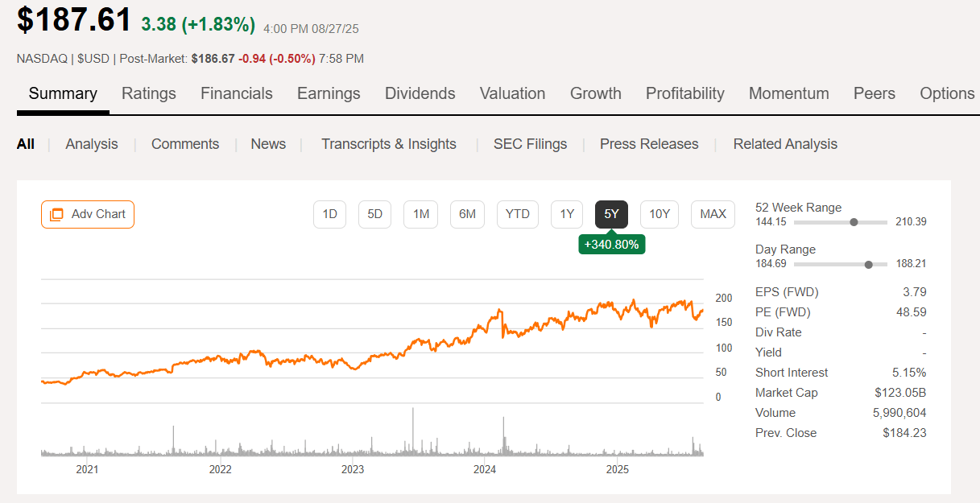Select the YTD chart range
The height and width of the screenshot is (503, 980).
517,214
